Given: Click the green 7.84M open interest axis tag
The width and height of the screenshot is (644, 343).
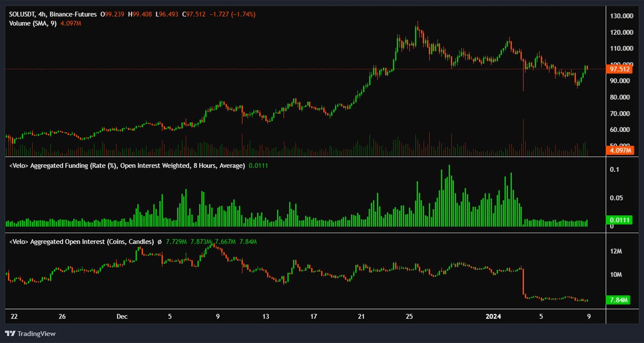Looking at the screenshot, I should tap(618, 300).
